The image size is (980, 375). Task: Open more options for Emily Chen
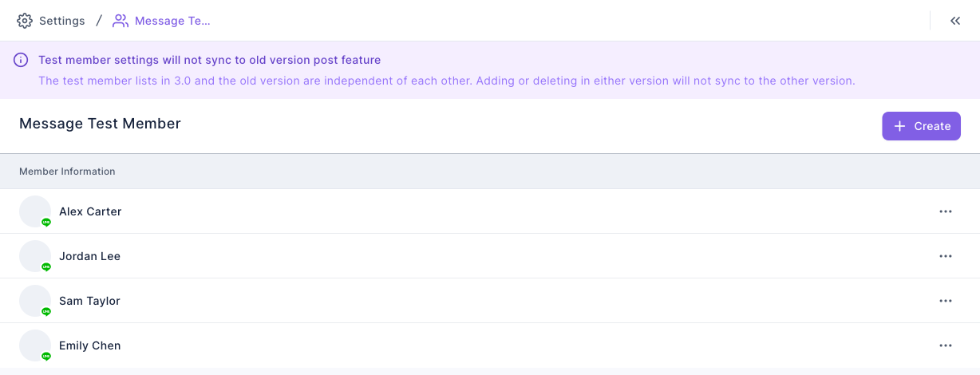click(946, 345)
